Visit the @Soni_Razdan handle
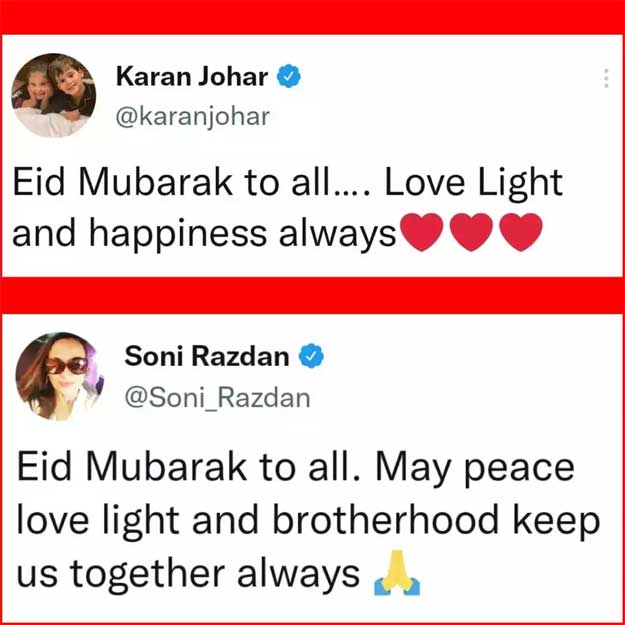625x625 pixels. [x=217, y=398]
